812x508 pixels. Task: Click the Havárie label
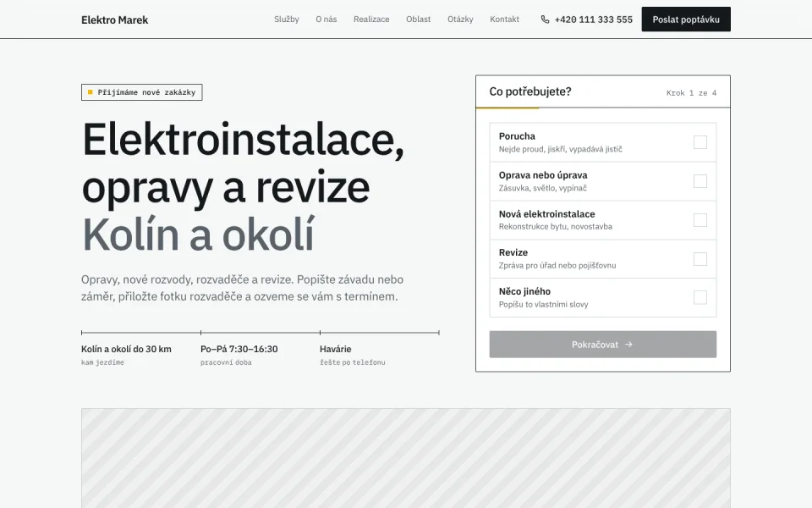click(336, 349)
